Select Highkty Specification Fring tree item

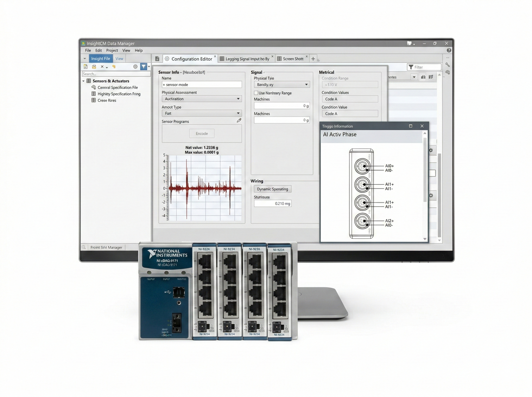(119, 94)
